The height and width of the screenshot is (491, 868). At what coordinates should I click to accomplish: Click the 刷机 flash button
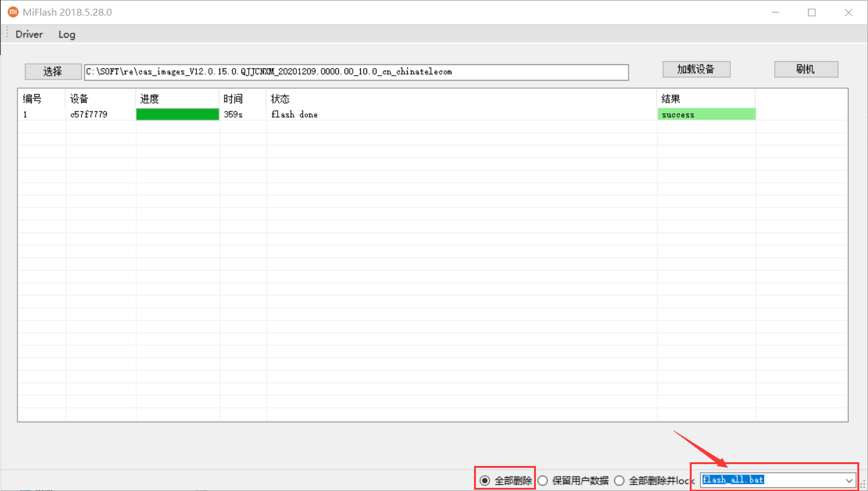805,69
